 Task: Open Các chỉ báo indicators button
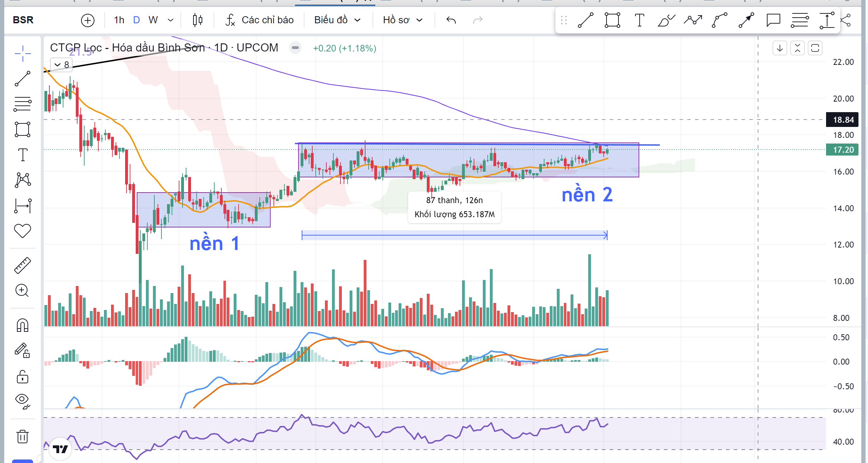coord(260,20)
